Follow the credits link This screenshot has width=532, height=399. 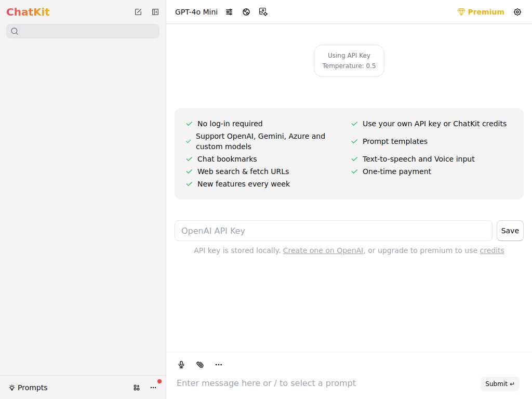tap(491, 250)
